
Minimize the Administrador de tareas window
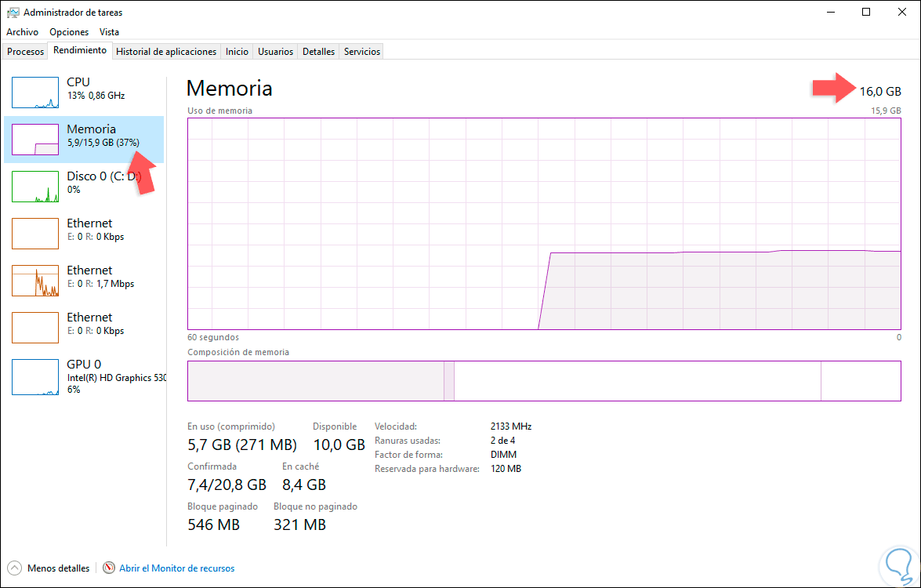pos(831,12)
